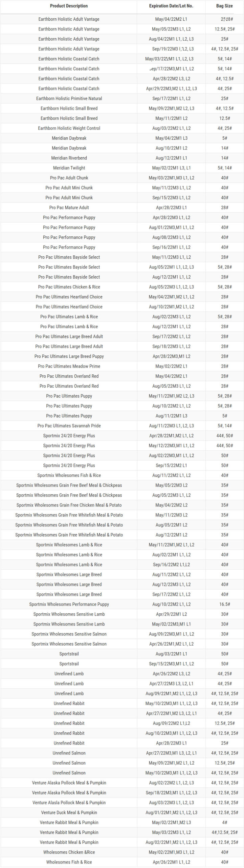Image resolution: width=244 pixels, height=868 pixels.
Task: Select Sportmix Wholesomes Grain Free Chicken Meal & Potato
Action: click(x=69, y=505)
